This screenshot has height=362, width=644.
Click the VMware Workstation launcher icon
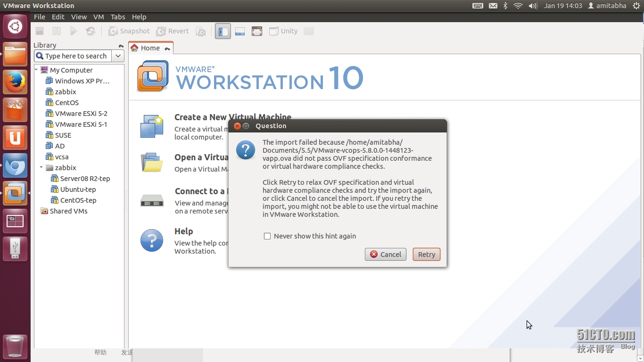pos(15,193)
